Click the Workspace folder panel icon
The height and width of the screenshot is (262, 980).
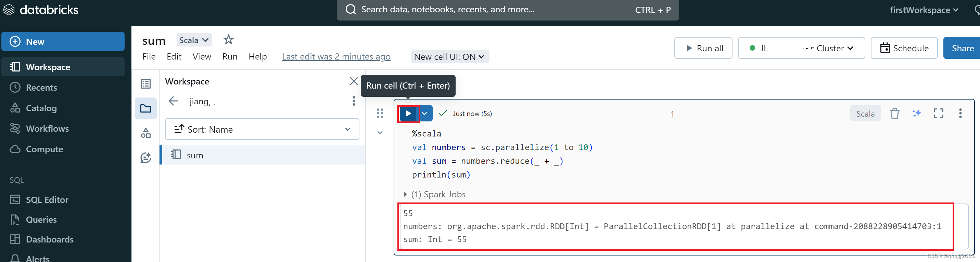coord(146,108)
